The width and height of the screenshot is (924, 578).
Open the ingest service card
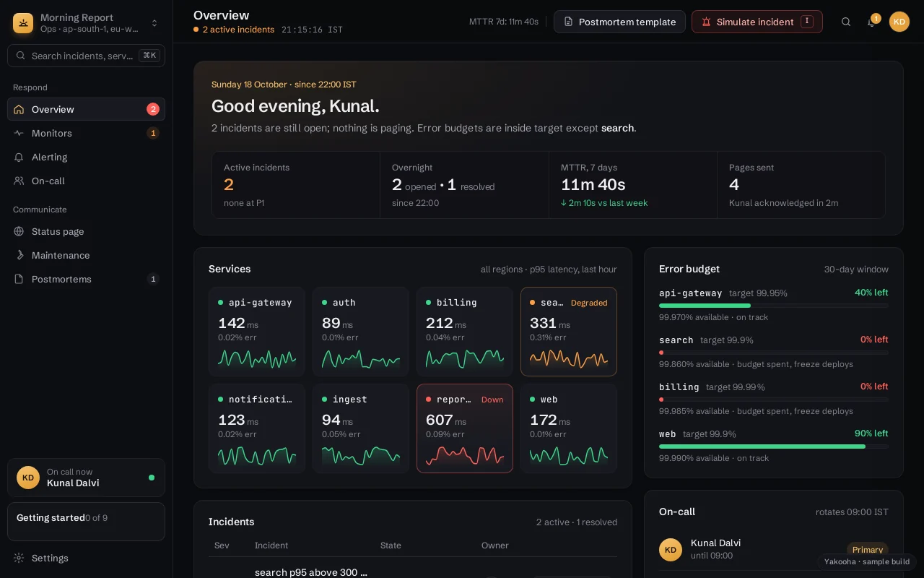[361, 428]
